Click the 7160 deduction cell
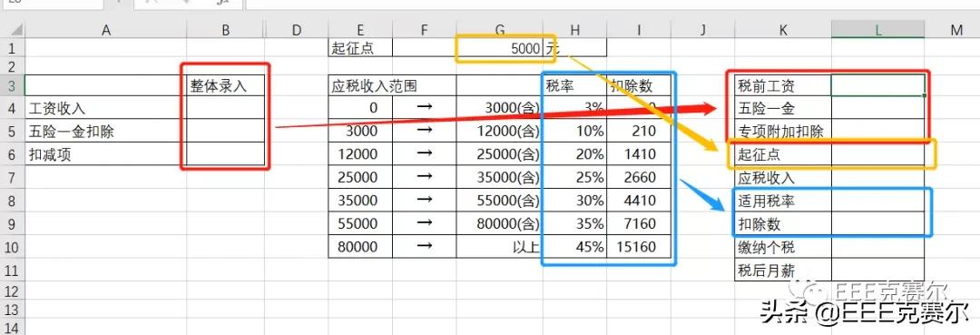The height and width of the screenshot is (335, 980). tap(640, 223)
